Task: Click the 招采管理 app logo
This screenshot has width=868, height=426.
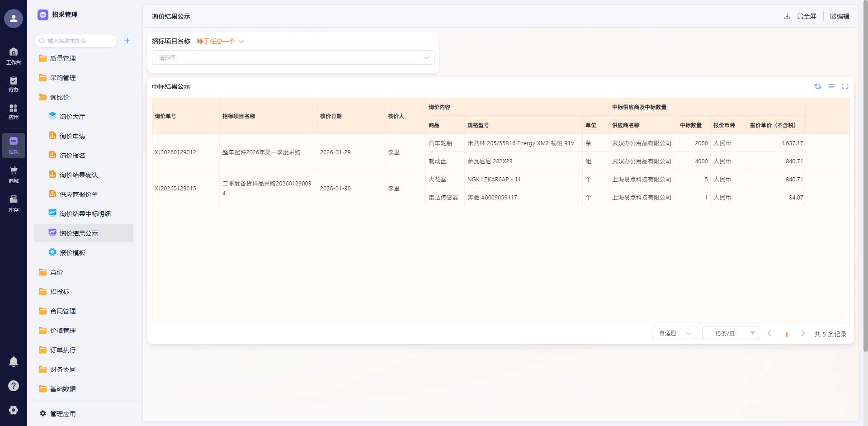Action: [x=43, y=15]
